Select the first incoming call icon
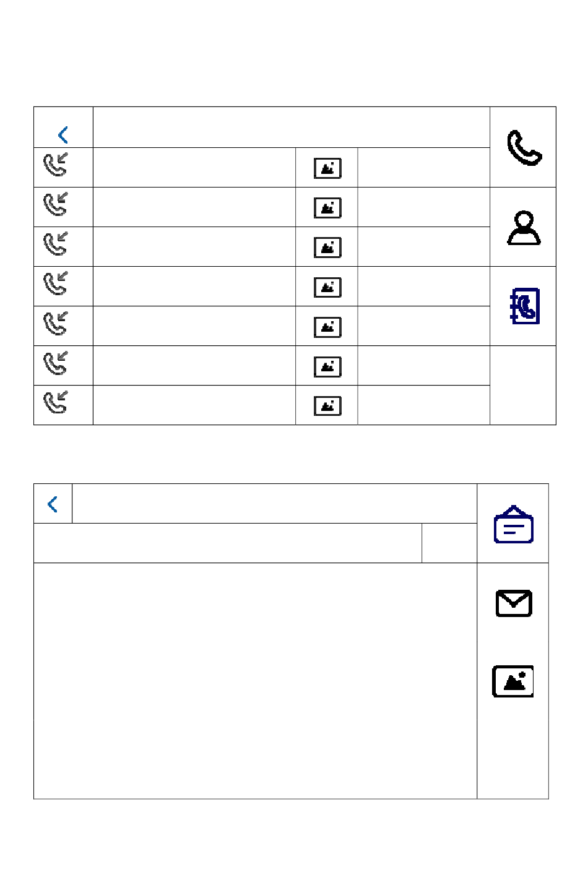Screen dimensions: 588x872 56,164
